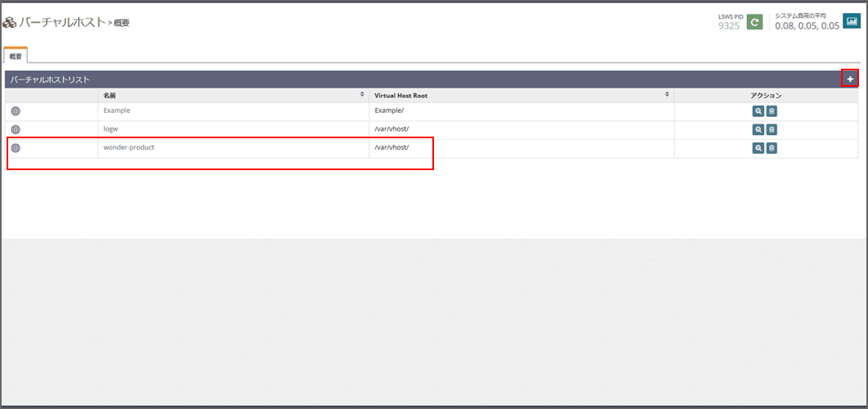Open the wonder-product name link
The image size is (868, 409).
click(129, 148)
